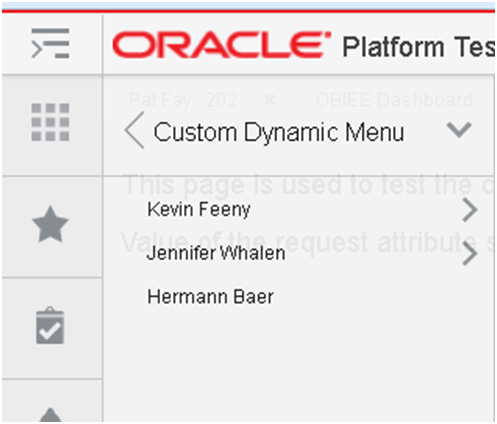Screen dimensions: 497x424
Task: Select Kevin Feeny menu entry
Action: [199, 210]
